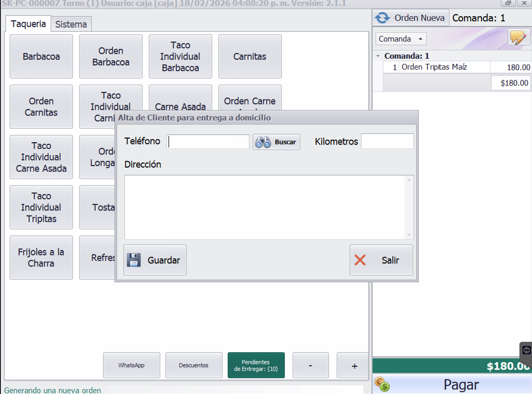Click the WhatsApp button

coord(131,365)
